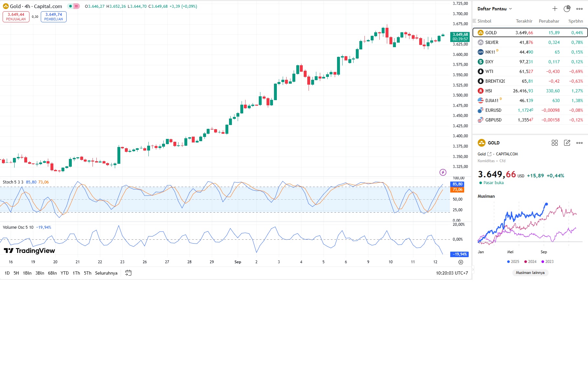Click the plus icon to add a watchlist symbol

pos(555,9)
